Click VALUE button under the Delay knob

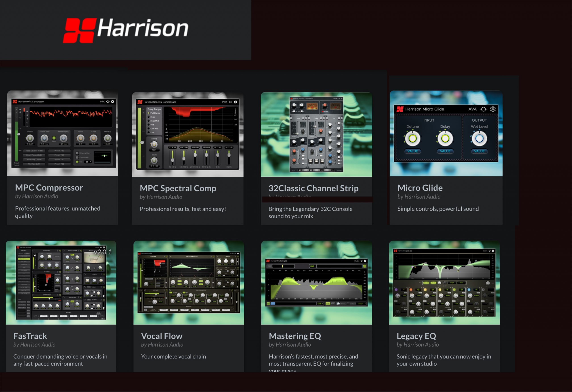pyautogui.click(x=445, y=151)
